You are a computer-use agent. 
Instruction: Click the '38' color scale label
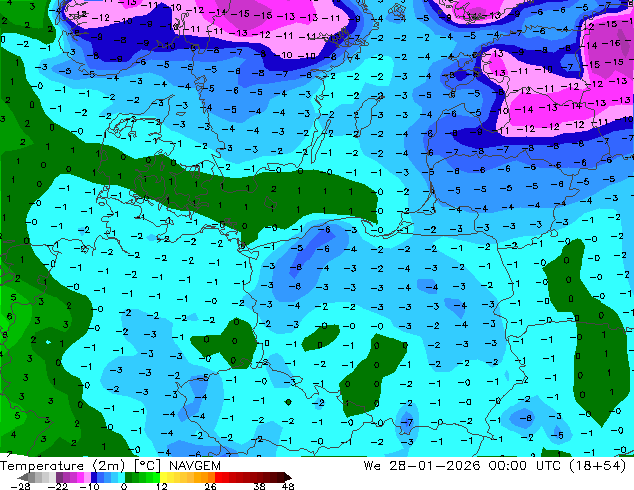pos(260,486)
